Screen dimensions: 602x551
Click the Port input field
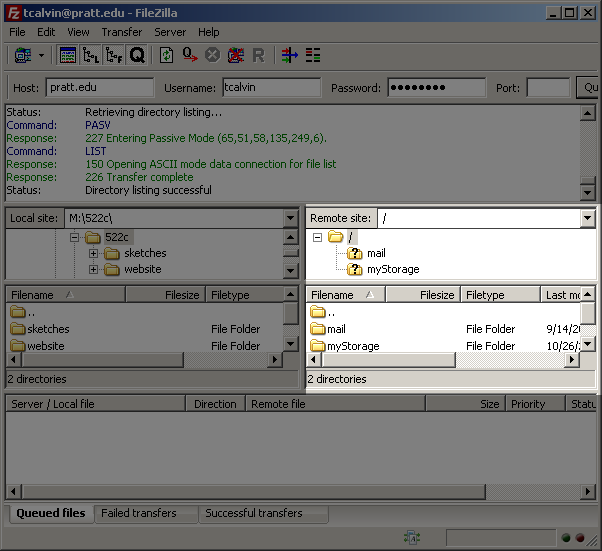pyautogui.click(x=548, y=88)
